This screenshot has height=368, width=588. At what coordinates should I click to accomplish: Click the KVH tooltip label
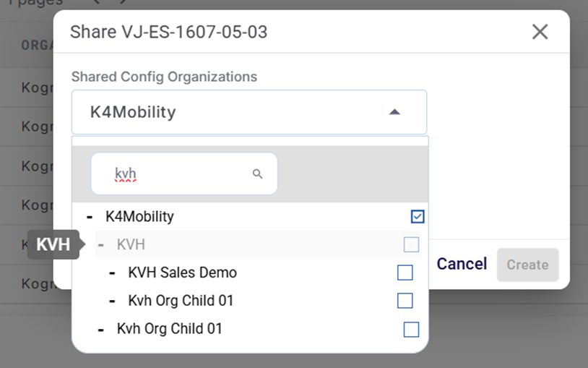[53, 245]
